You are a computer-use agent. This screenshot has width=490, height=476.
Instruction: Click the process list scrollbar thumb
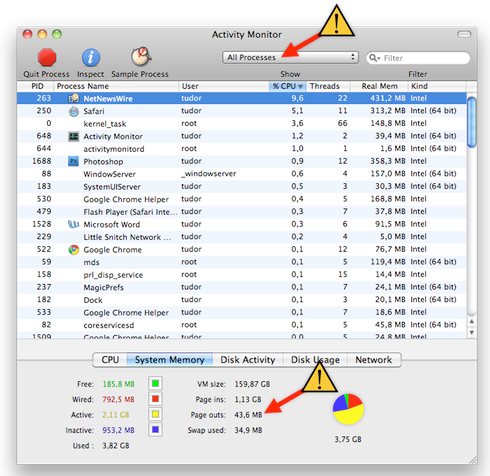tap(471, 122)
